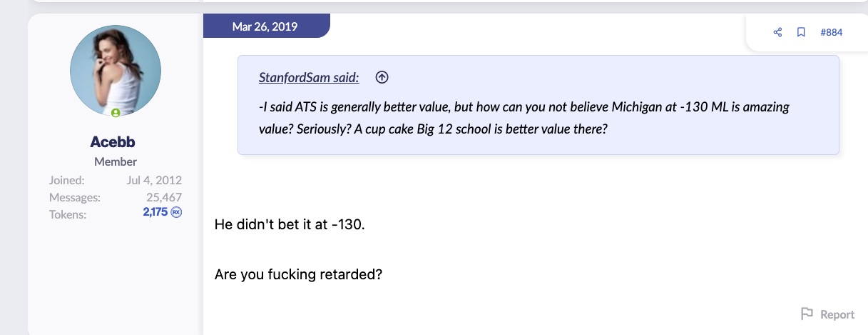Click the "StanfordSam said:" quote link
The image size is (868, 335).
click(x=309, y=77)
